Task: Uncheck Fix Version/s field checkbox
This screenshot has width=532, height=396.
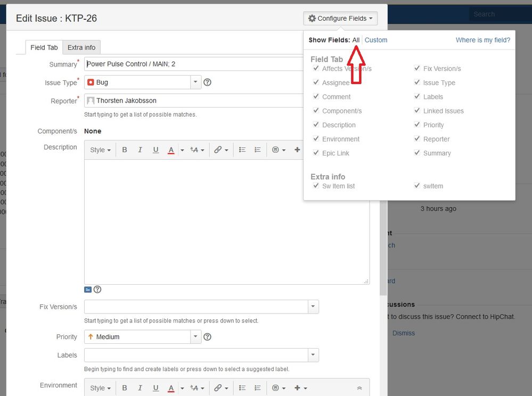Action: (417, 68)
